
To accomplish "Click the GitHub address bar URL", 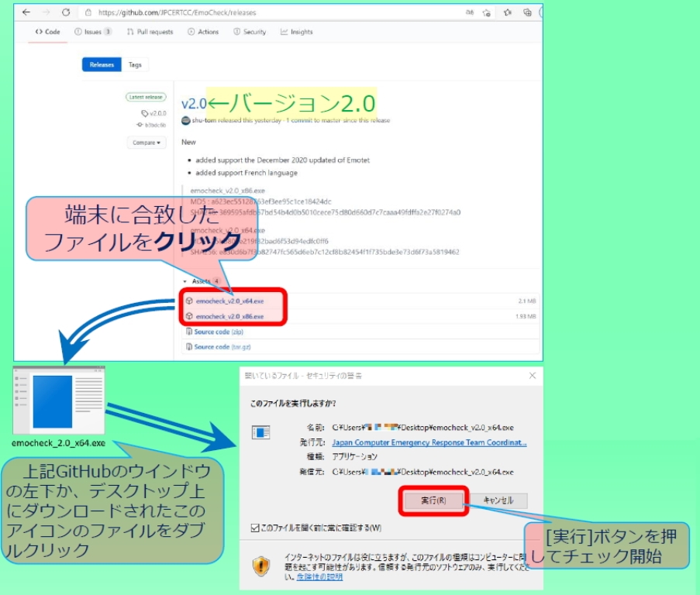I will tap(178, 12).
